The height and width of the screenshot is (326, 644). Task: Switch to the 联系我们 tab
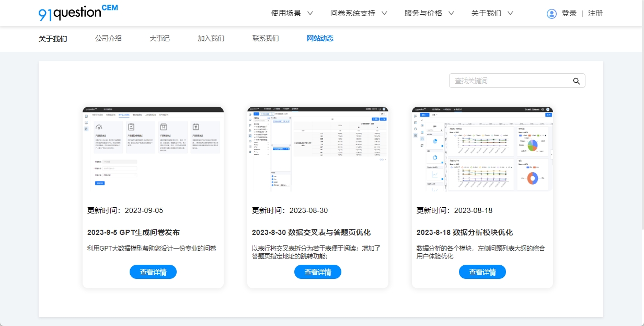266,38
